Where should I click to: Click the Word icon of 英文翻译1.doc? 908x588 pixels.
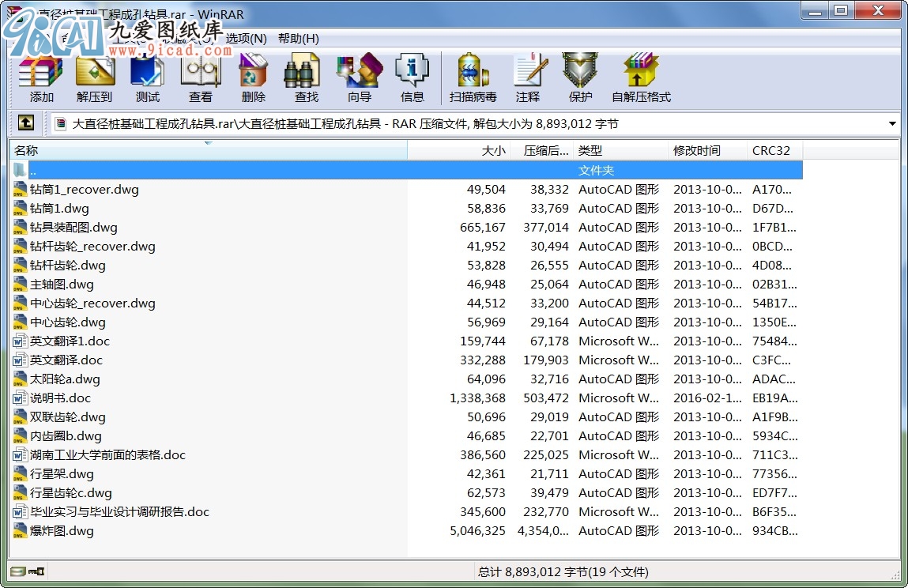(21, 341)
